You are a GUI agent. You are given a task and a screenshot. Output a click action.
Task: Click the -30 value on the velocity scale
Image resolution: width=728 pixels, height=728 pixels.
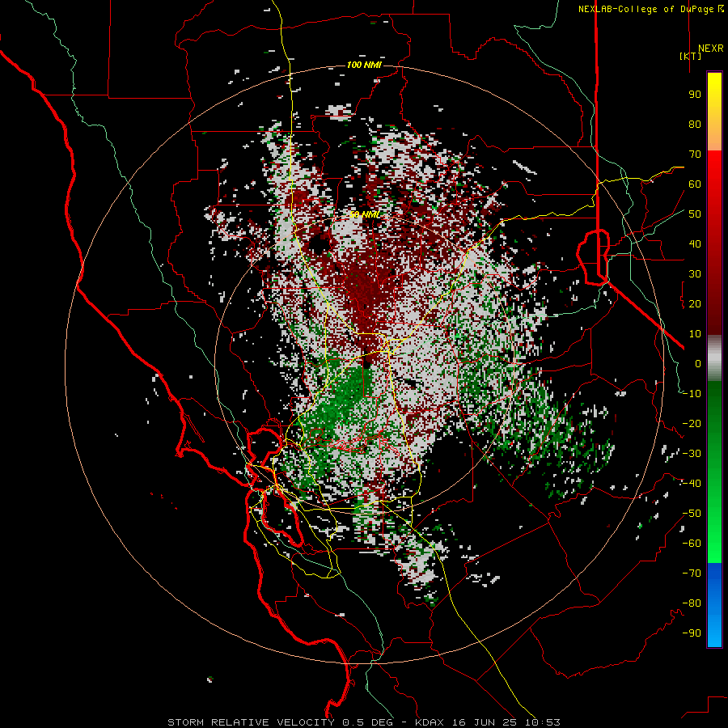[692, 454]
